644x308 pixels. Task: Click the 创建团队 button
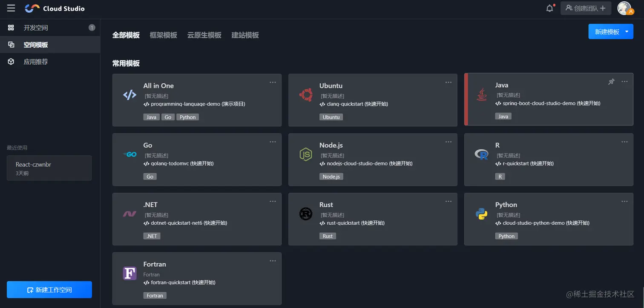[586, 8]
